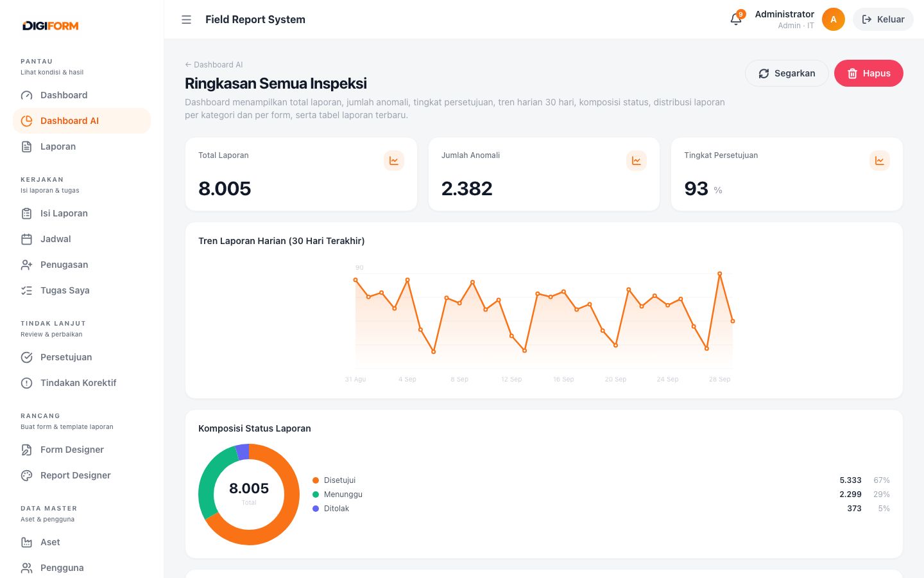The width and height of the screenshot is (924, 578).
Task: Click the green Menunggu legend dot
Action: point(316,495)
